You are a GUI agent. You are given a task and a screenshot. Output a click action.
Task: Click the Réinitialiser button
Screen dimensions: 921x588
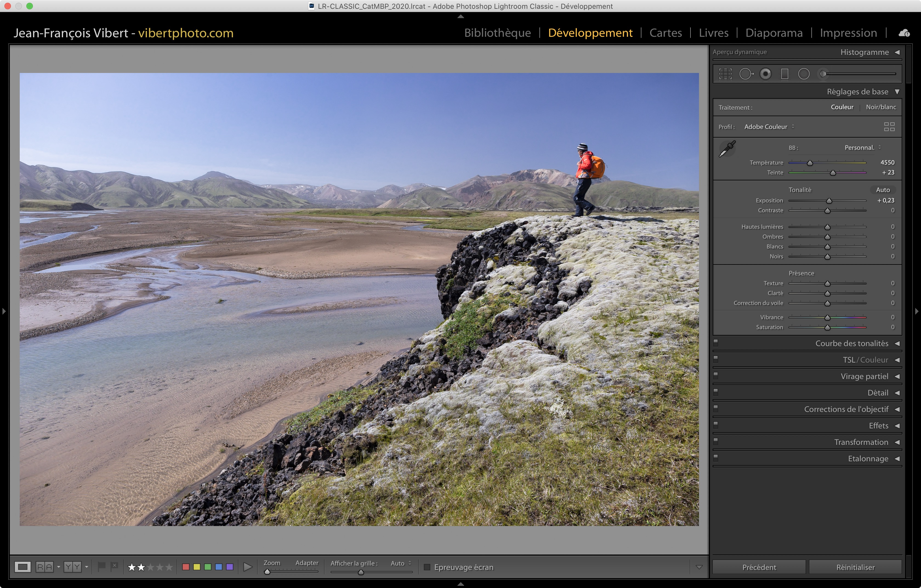(855, 567)
